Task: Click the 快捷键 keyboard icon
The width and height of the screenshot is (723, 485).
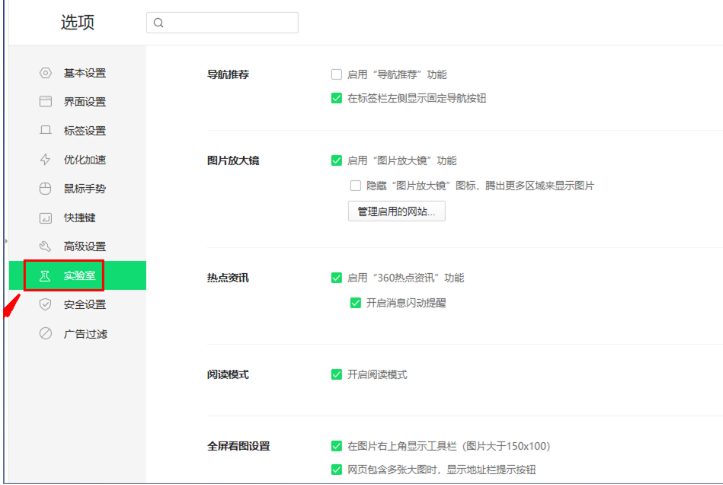Action: 45,218
